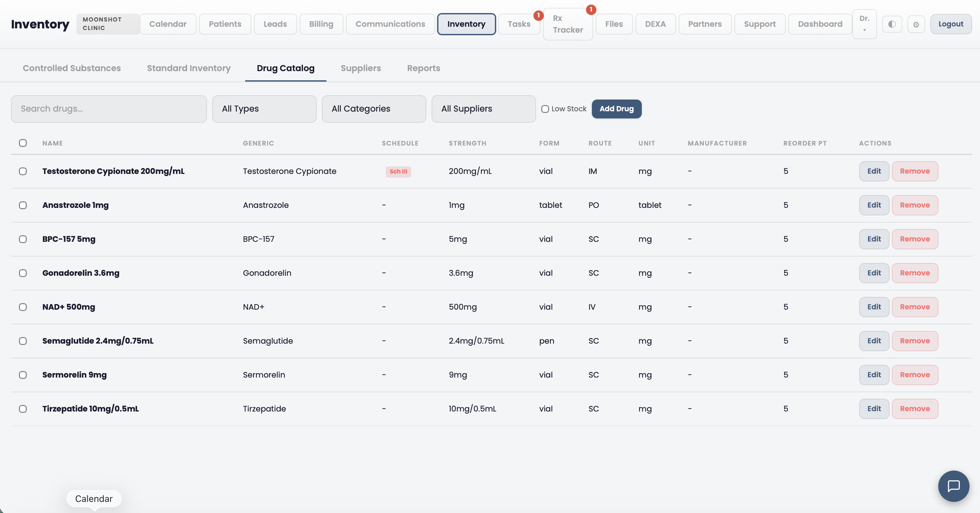Image resolution: width=980 pixels, height=513 pixels.
Task: Expand the All Suppliers dropdown
Action: pos(483,109)
